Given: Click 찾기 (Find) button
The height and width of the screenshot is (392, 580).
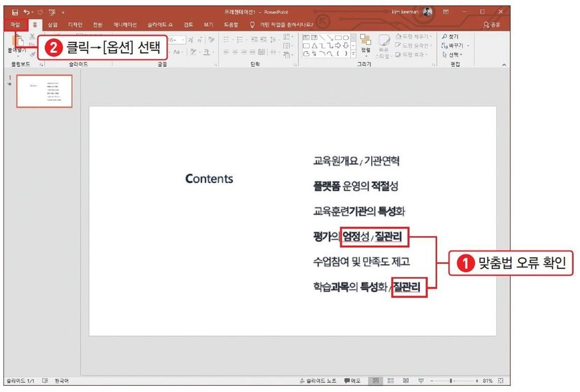Looking at the screenshot, I should (450, 36).
